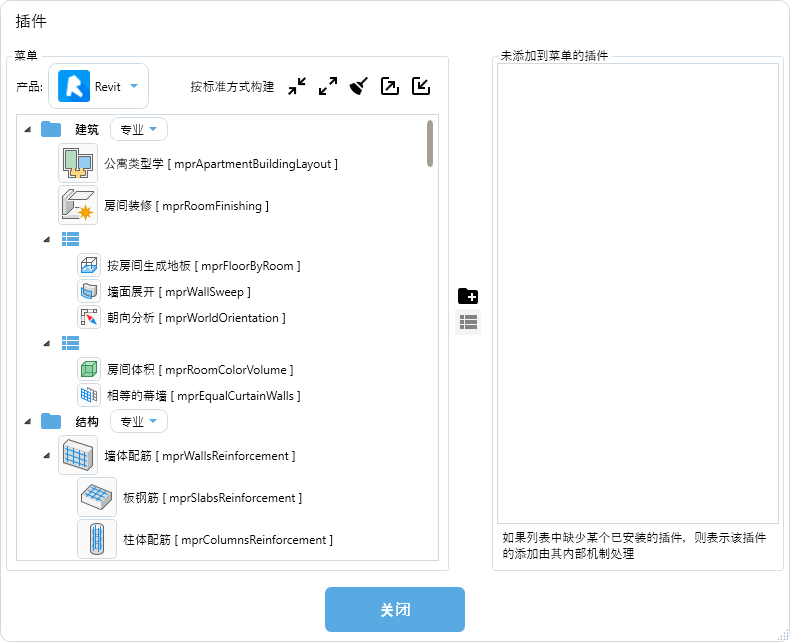Open the 专业 dropdown next to 结构
Image resolution: width=790 pixels, height=642 pixels.
tap(139, 421)
